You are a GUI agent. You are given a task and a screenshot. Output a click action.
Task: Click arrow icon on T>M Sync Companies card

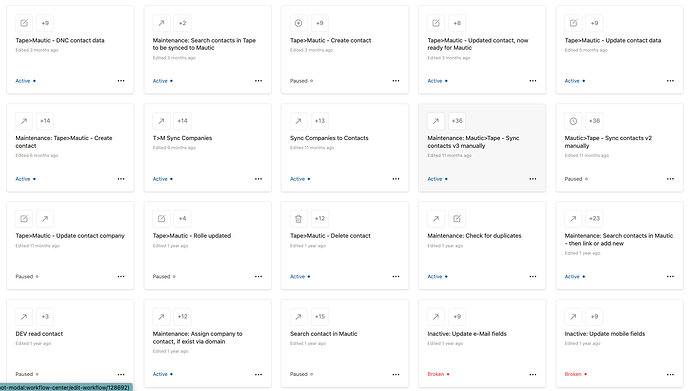coord(161,121)
